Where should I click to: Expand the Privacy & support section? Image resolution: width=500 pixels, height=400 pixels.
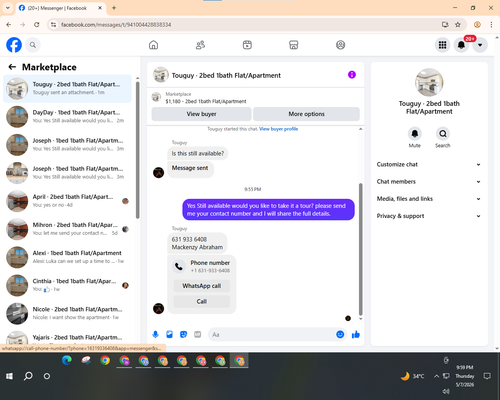[x=429, y=216]
